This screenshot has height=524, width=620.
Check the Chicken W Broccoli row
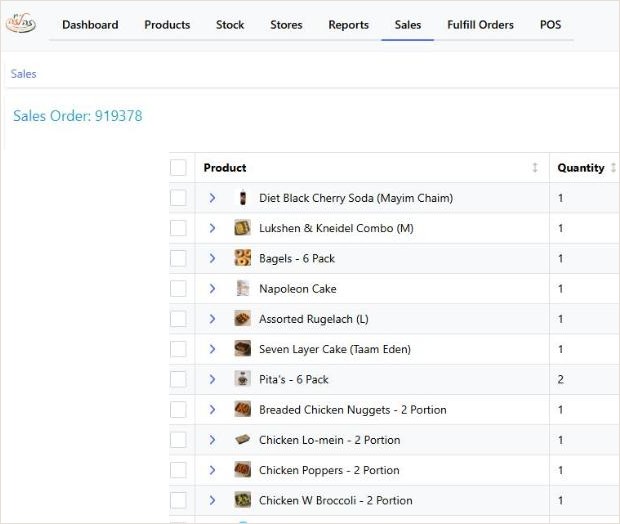(x=178, y=500)
